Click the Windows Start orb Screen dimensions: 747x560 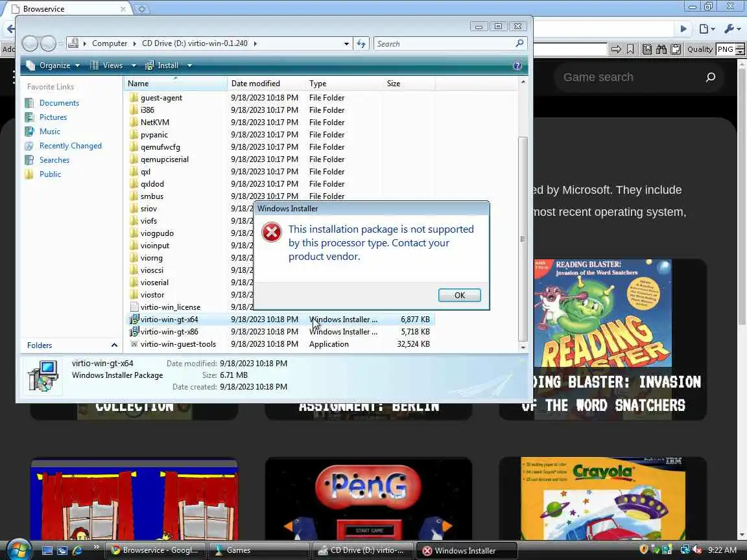tap(19, 550)
